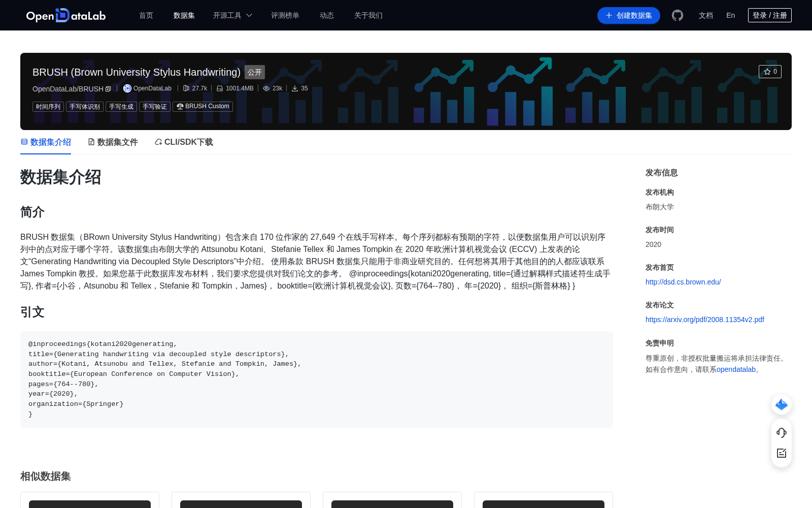This screenshot has width=812, height=508.
Task: Click the 创建数据集 button
Action: pyautogui.click(x=629, y=15)
